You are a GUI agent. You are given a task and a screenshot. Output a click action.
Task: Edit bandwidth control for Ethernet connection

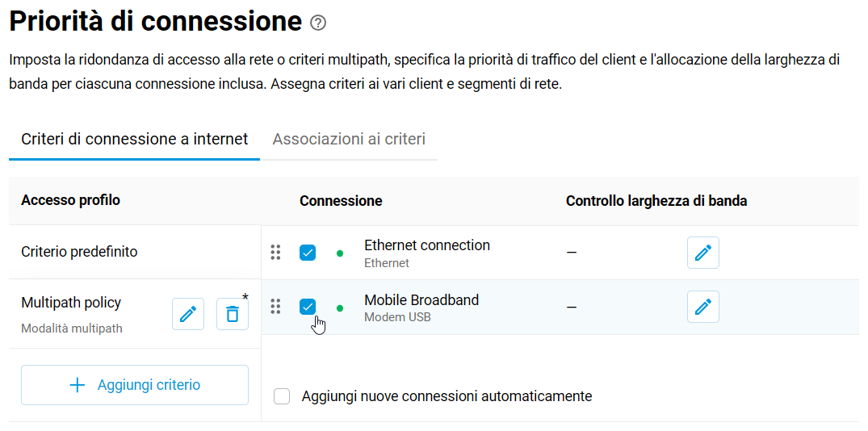pyautogui.click(x=703, y=253)
